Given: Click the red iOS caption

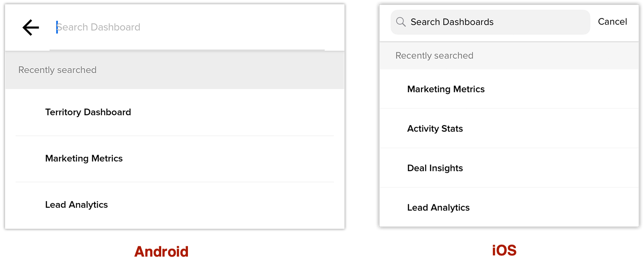Looking at the screenshot, I should point(504,251).
